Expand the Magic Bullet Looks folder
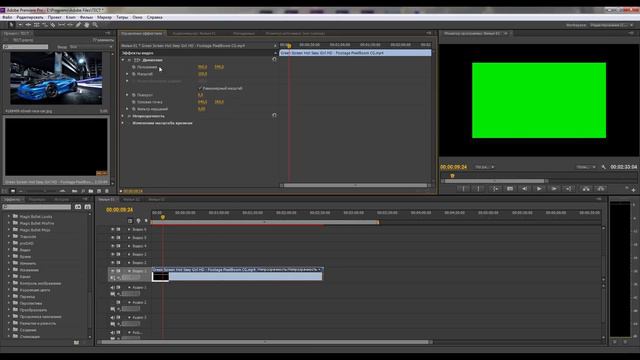Screen dimensions: 640x360 [x=9, y=217]
